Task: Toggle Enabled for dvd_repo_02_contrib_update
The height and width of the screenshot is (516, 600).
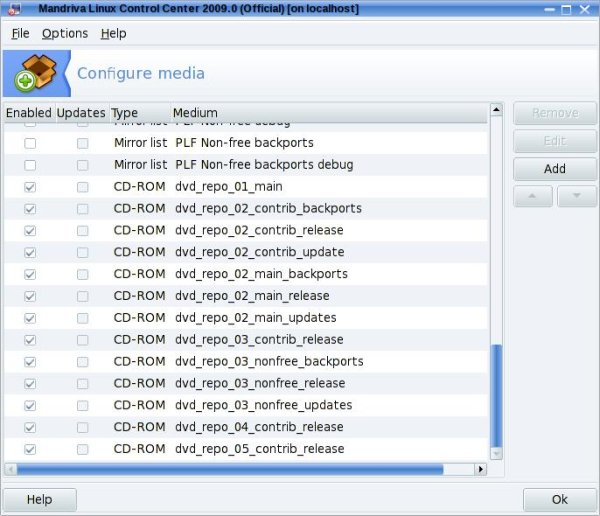Action: [x=30, y=252]
